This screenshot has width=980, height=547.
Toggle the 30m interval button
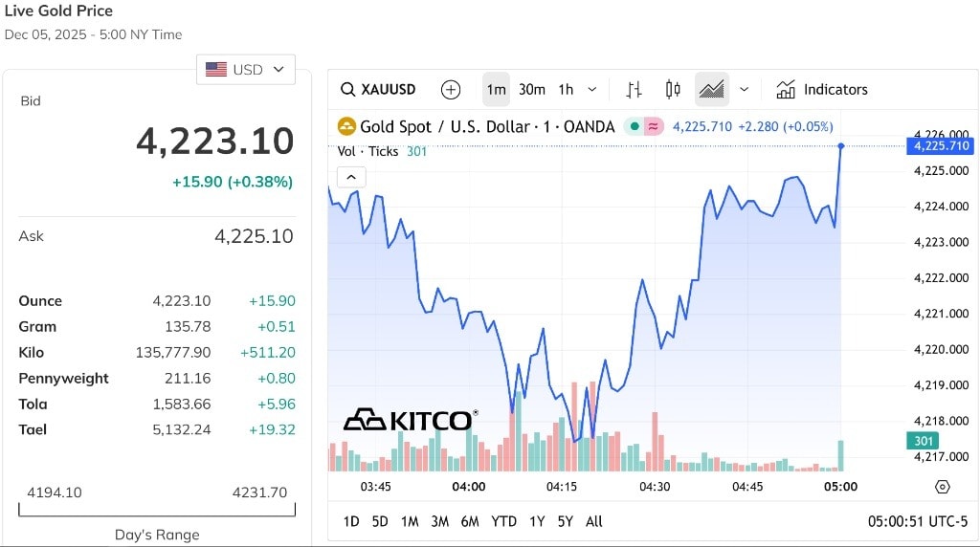(532, 90)
